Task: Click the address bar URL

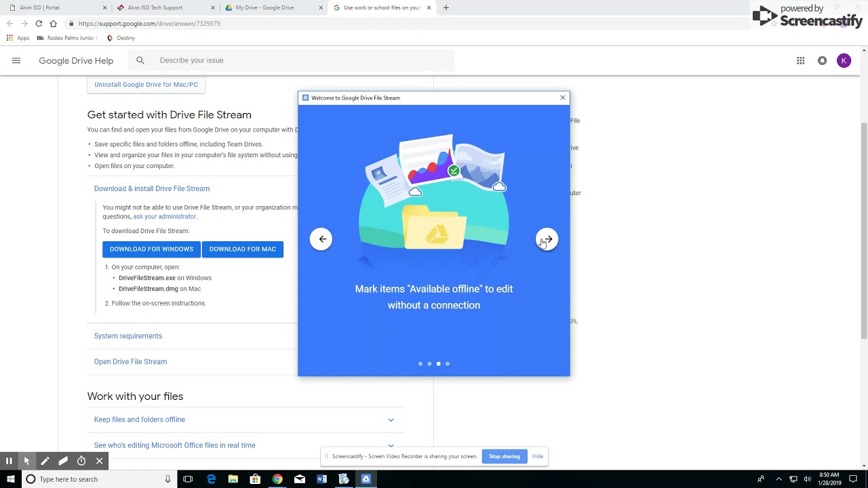Action: coord(149,23)
